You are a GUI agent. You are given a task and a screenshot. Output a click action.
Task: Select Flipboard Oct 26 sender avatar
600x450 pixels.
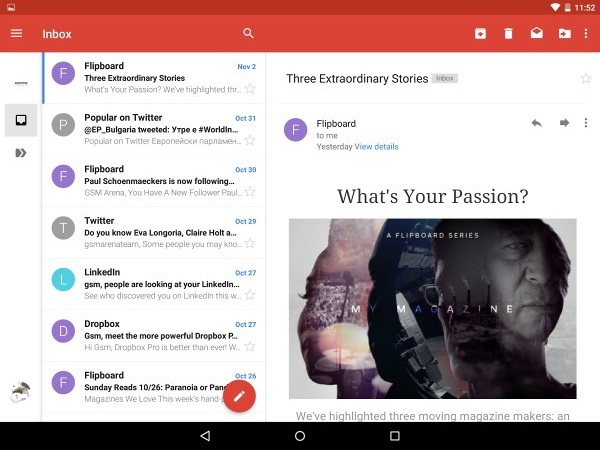(63, 383)
